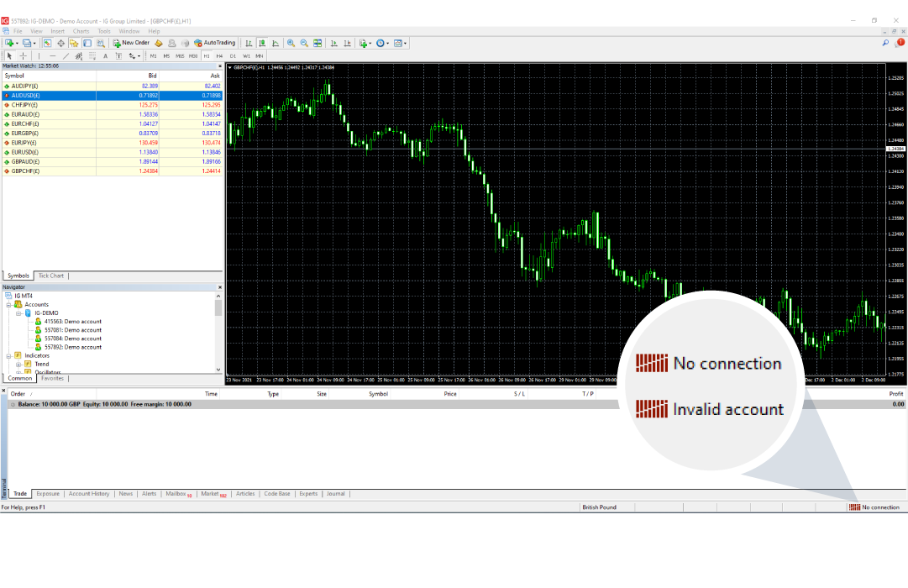Viewport: 908px width, 588px height.
Task: Open the Charts menu
Action: (81, 31)
